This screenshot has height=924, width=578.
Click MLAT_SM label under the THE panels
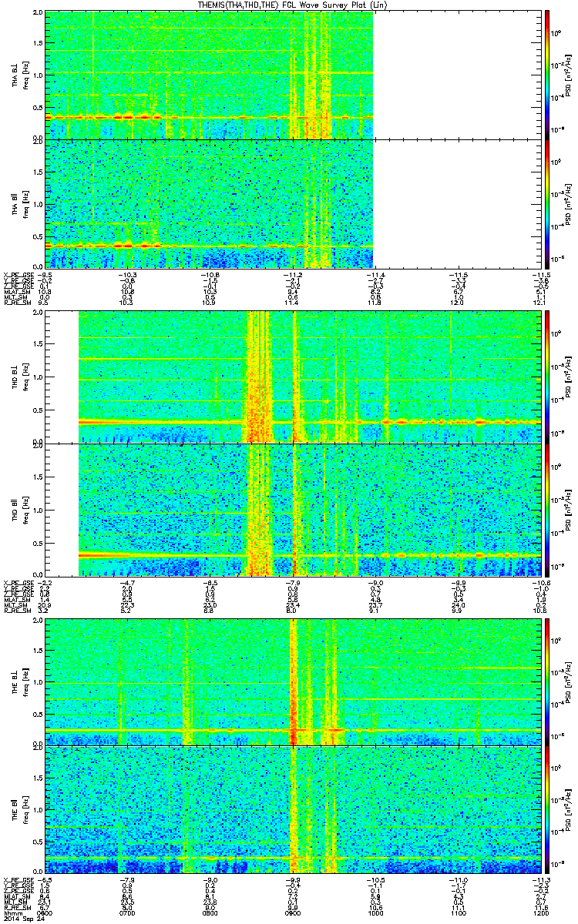(16, 897)
